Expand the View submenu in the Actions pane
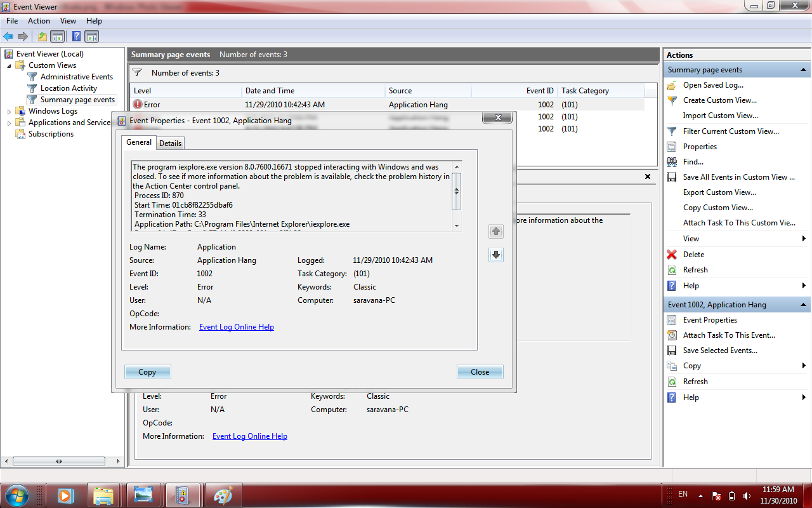 coord(736,239)
